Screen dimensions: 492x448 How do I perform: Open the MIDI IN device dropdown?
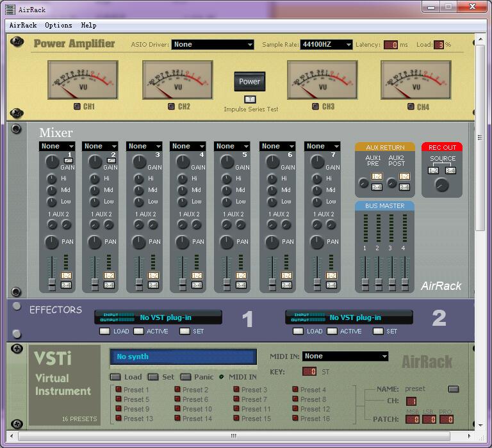point(345,356)
